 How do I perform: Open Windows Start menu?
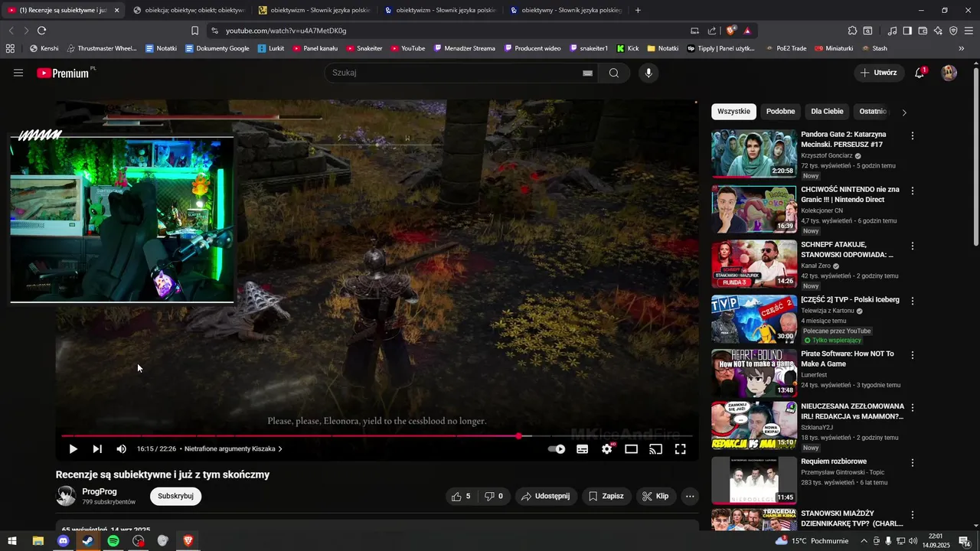(x=12, y=541)
